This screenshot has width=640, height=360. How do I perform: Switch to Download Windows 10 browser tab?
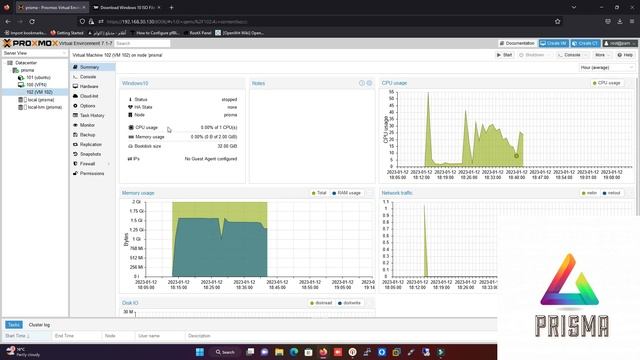pyautogui.click(x=126, y=7)
